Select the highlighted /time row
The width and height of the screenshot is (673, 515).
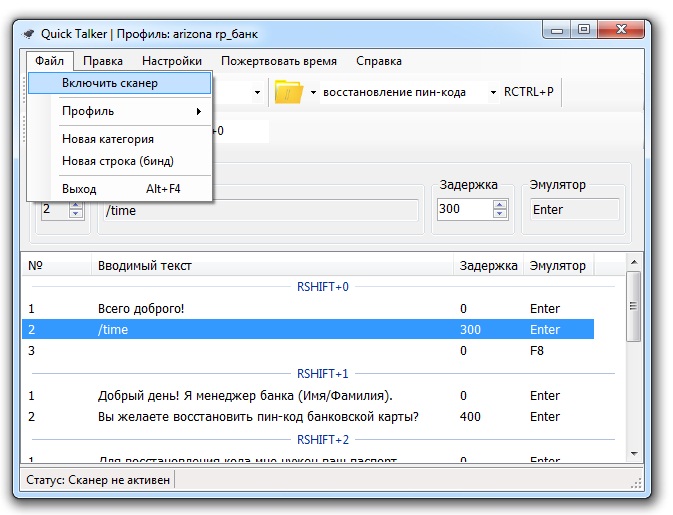(x=308, y=329)
